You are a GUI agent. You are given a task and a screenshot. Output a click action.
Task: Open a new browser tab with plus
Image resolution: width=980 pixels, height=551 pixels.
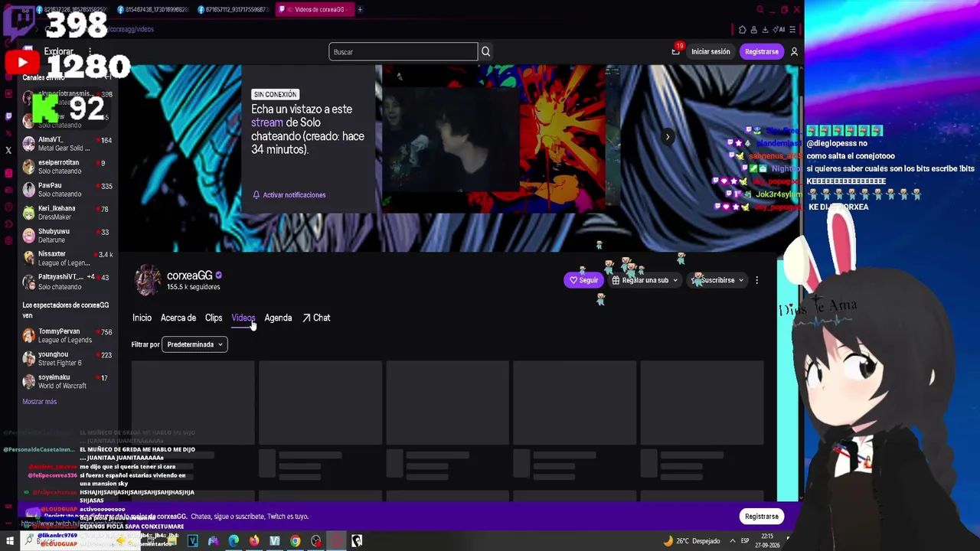pos(360,9)
